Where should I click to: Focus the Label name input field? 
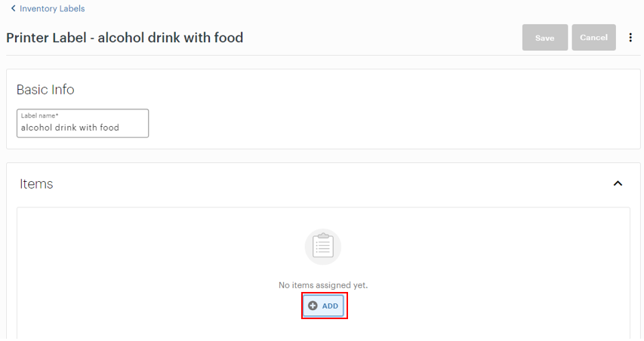pyautogui.click(x=83, y=124)
